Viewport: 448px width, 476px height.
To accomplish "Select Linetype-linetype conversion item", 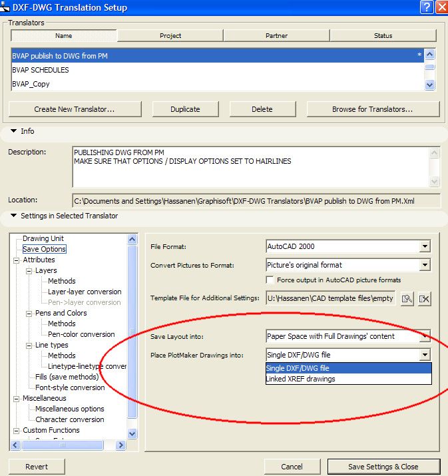I will 87,366.
